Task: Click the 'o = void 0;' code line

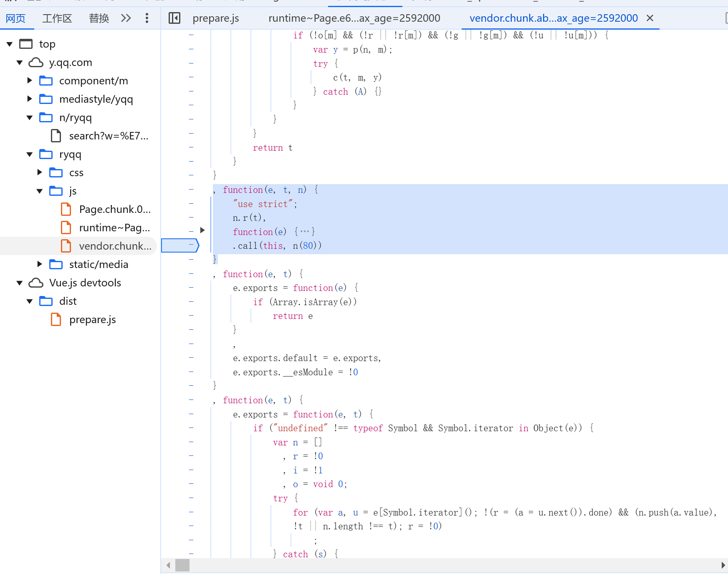Action: click(320, 484)
